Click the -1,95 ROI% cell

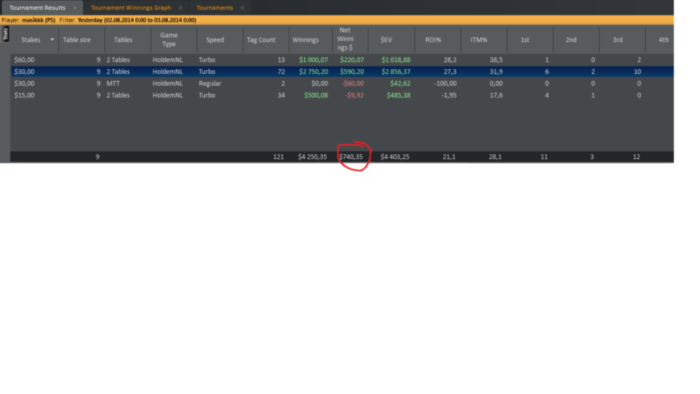[x=449, y=95]
